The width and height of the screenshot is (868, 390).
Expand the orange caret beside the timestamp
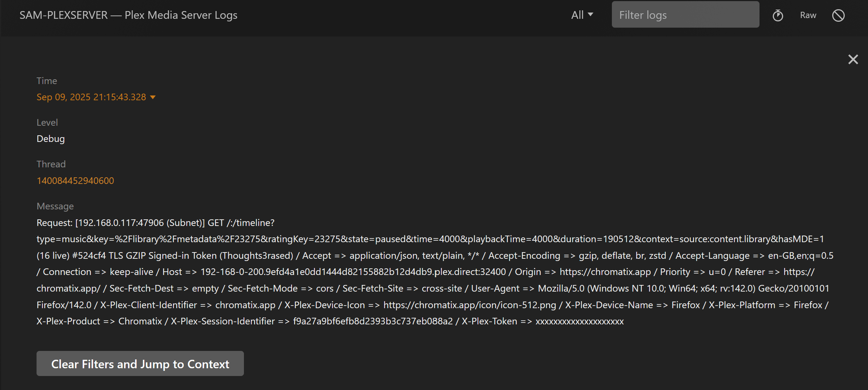(153, 97)
